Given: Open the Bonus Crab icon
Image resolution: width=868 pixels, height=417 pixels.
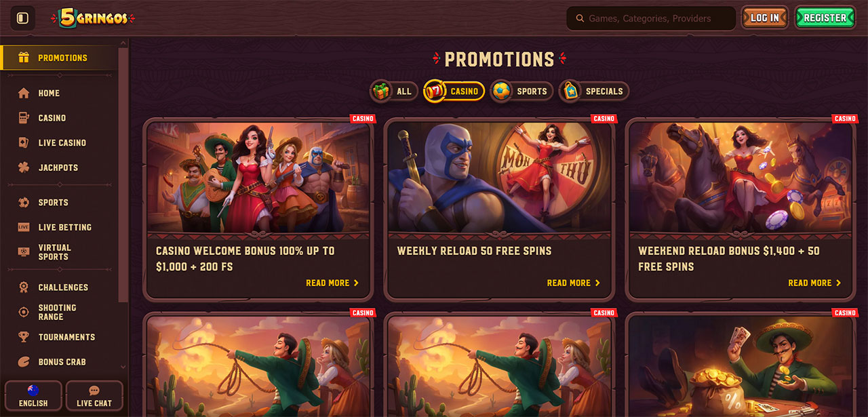Looking at the screenshot, I should click(24, 361).
